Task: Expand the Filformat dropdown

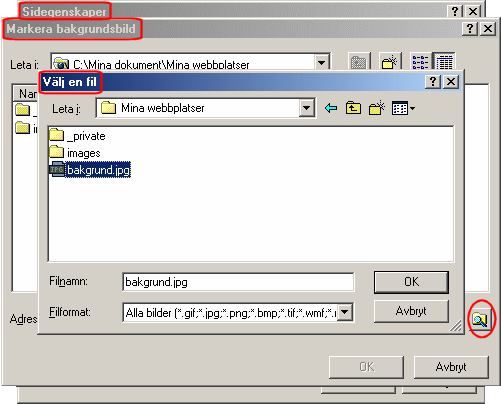Action: [345, 312]
